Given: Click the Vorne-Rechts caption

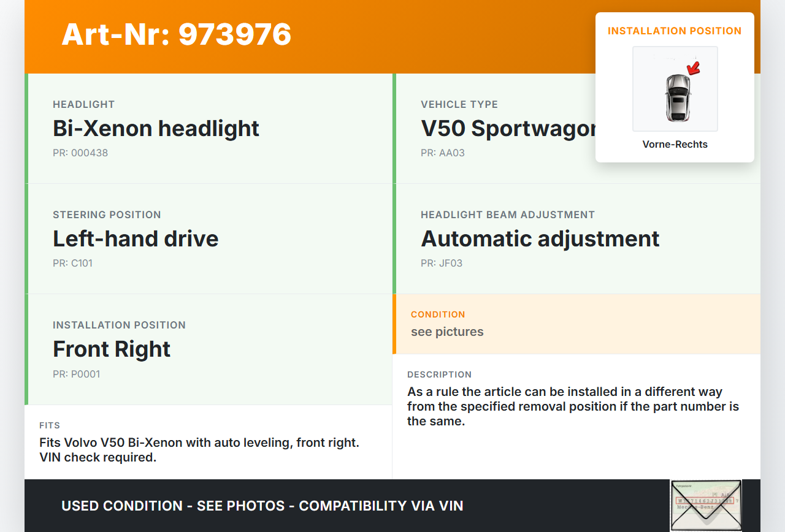Looking at the screenshot, I should [x=675, y=145].
